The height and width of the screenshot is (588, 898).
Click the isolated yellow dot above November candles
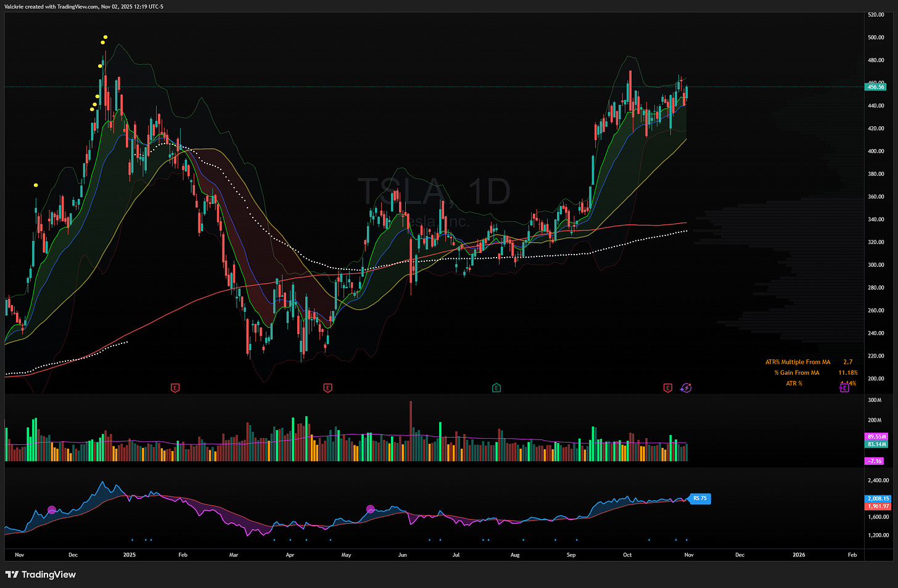pos(36,185)
